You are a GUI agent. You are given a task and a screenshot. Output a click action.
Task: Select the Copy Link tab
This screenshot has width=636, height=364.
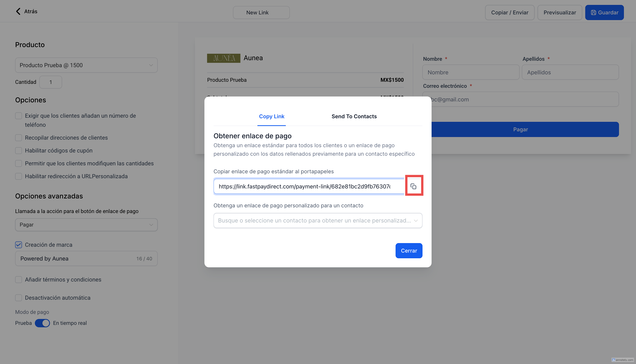(272, 117)
